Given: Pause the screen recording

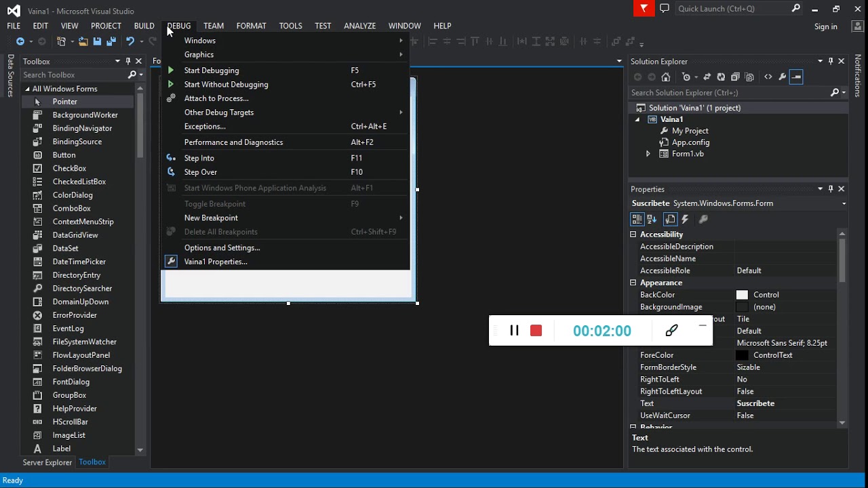Looking at the screenshot, I should tap(514, 330).
